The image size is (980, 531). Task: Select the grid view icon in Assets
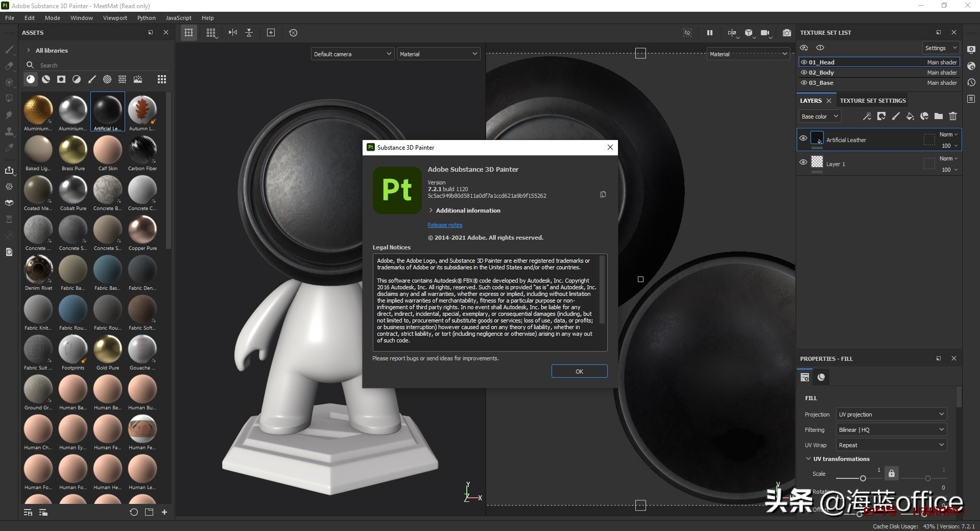(162, 79)
